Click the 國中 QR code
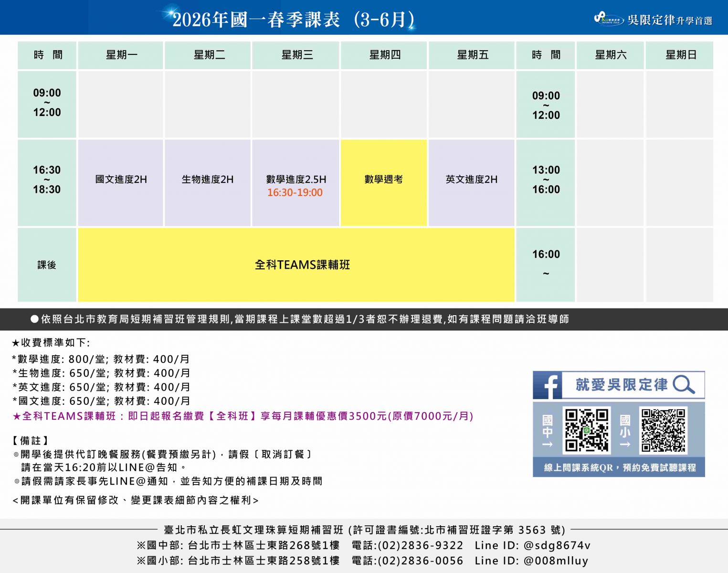Image resolution: width=728 pixels, height=573 pixels. click(x=586, y=430)
